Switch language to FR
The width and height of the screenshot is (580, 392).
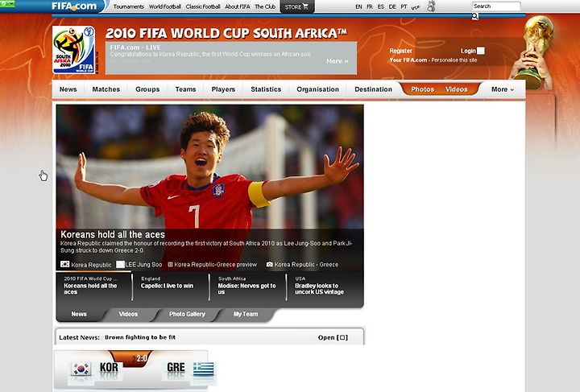pos(370,6)
